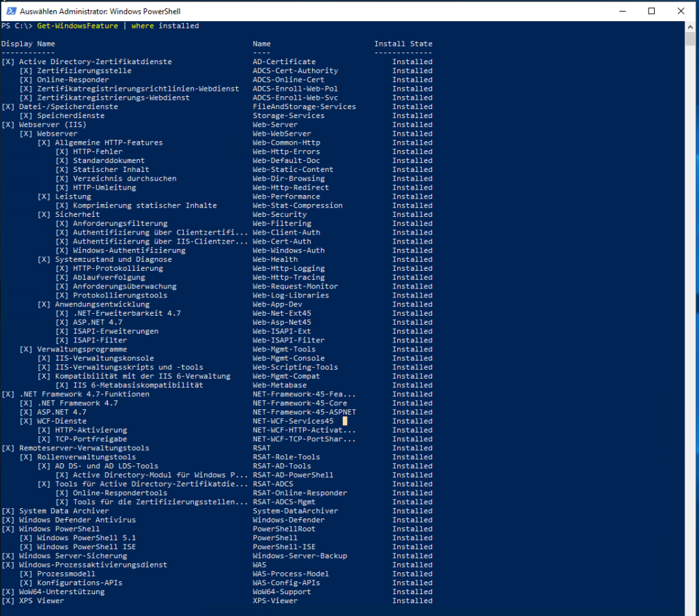
Task: Click 'Speicherdienste' display name
Action: point(70,115)
